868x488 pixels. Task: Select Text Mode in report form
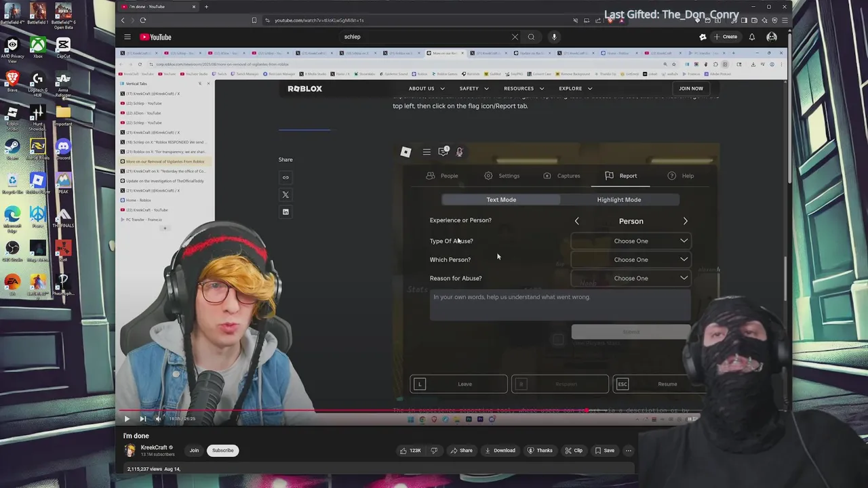click(501, 200)
